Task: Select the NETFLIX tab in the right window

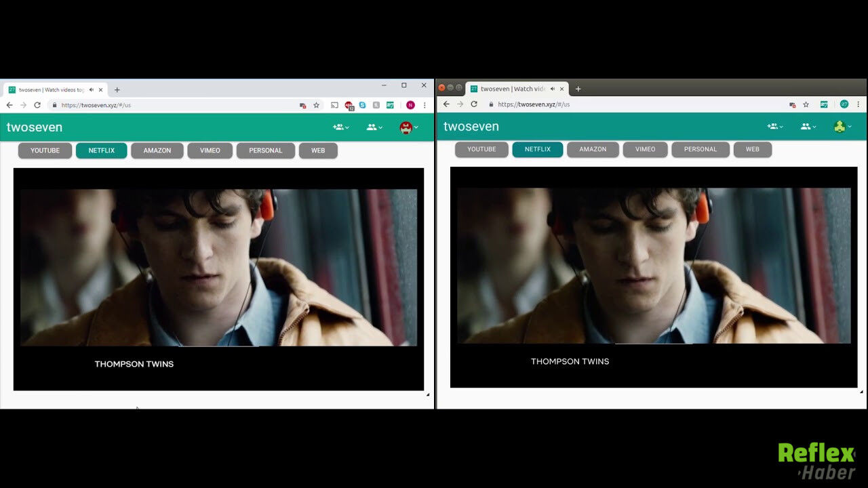Action: coord(538,149)
